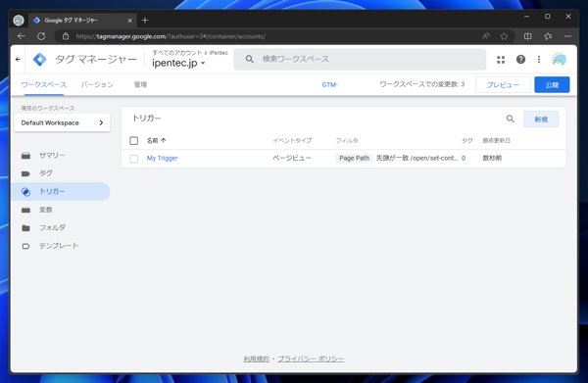This screenshot has height=383, width=588.
Task: Click the browser profile icon in the title bar
Action: tap(19, 21)
